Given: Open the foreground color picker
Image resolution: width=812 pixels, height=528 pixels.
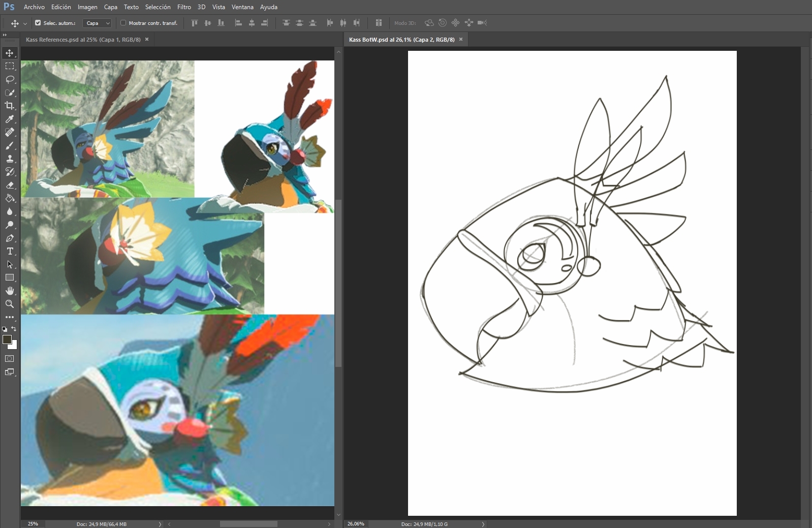Looking at the screenshot, I should point(7,339).
